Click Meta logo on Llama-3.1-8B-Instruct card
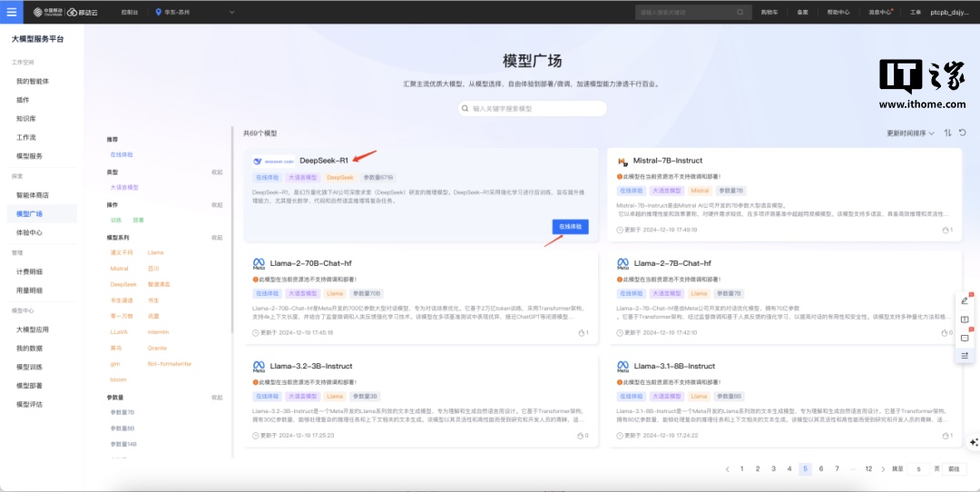 point(623,367)
